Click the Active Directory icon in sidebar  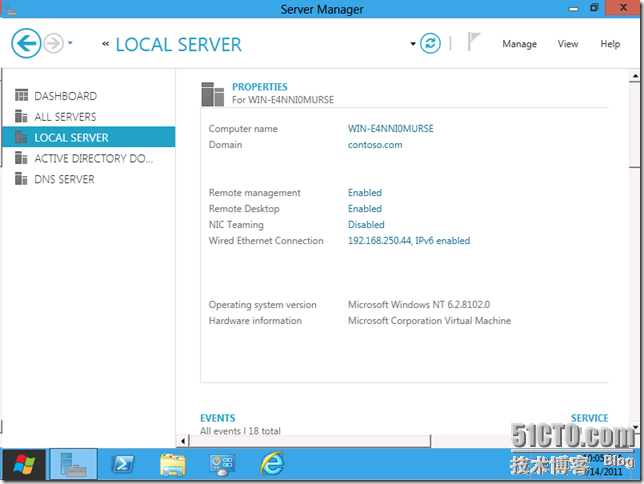pos(21,158)
